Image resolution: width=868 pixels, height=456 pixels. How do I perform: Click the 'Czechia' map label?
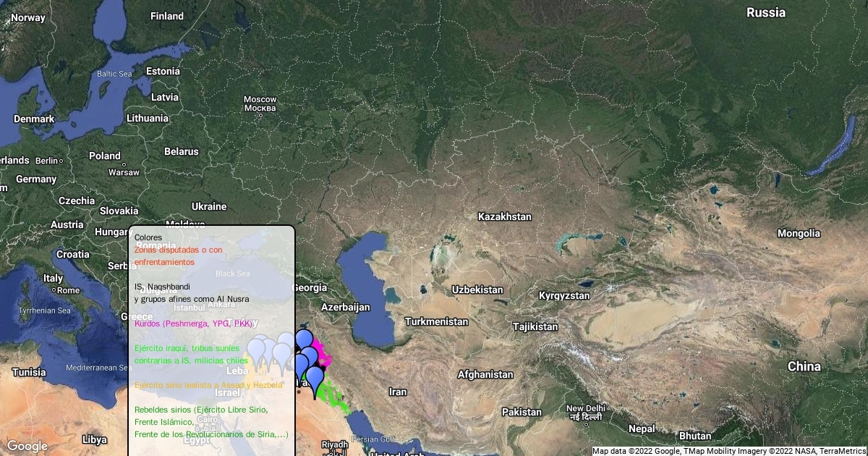77,200
